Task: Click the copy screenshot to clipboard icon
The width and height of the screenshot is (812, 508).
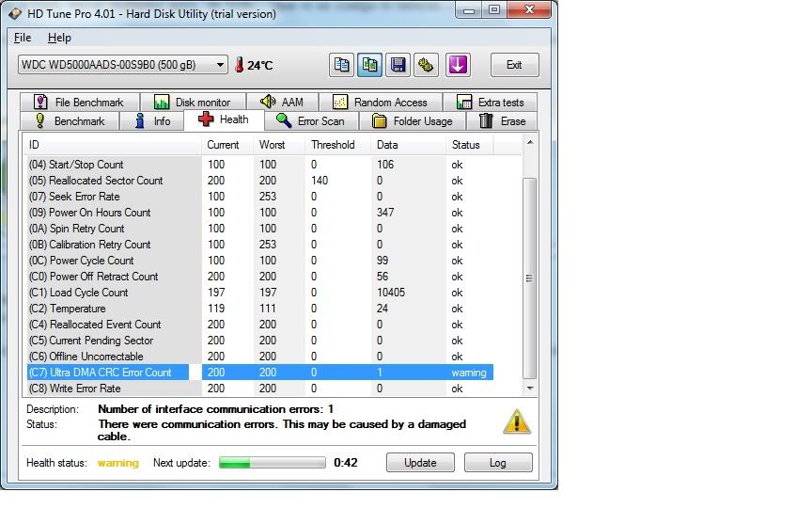Action: 369,65
